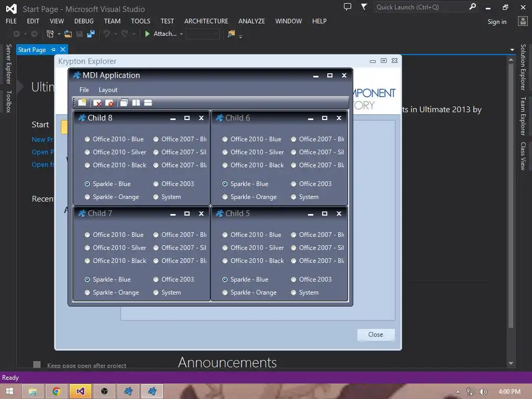This screenshot has height=399, width=532.
Task: Select Office 2003 in Child 8
Action: pyautogui.click(x=174, y=183)
